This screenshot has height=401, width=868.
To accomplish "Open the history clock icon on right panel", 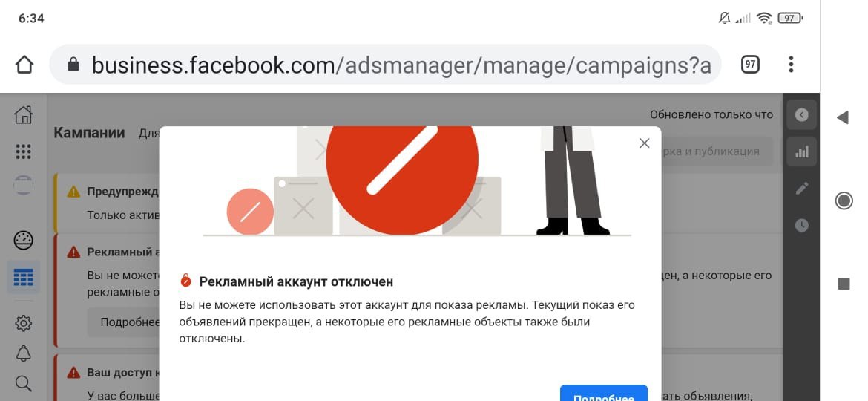I will 801,225.
